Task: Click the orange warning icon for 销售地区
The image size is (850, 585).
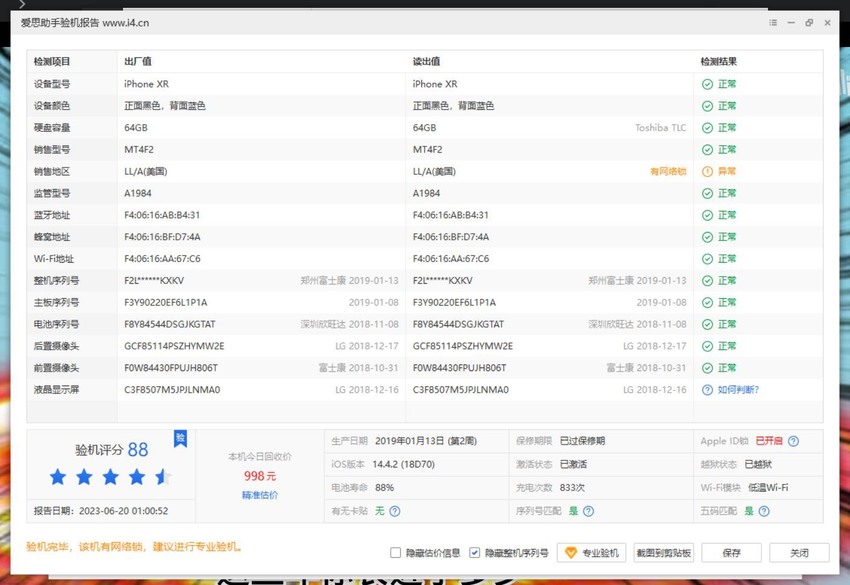Action: coord(707,171)
